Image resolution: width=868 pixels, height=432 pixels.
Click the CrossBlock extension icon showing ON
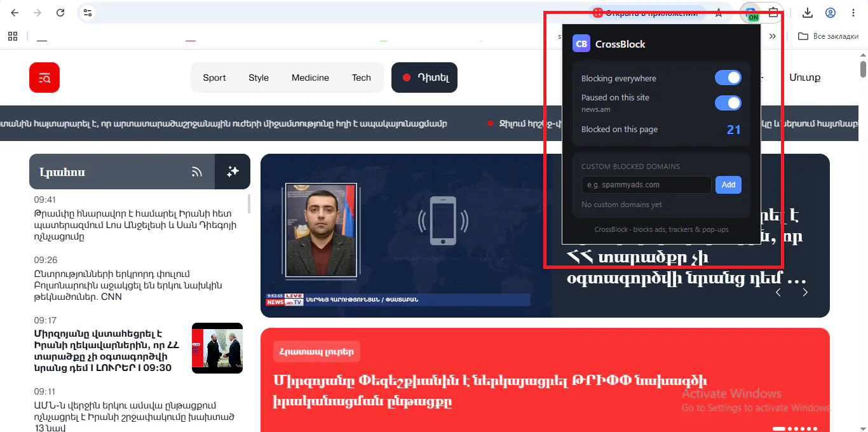click(x=751, y=13)
